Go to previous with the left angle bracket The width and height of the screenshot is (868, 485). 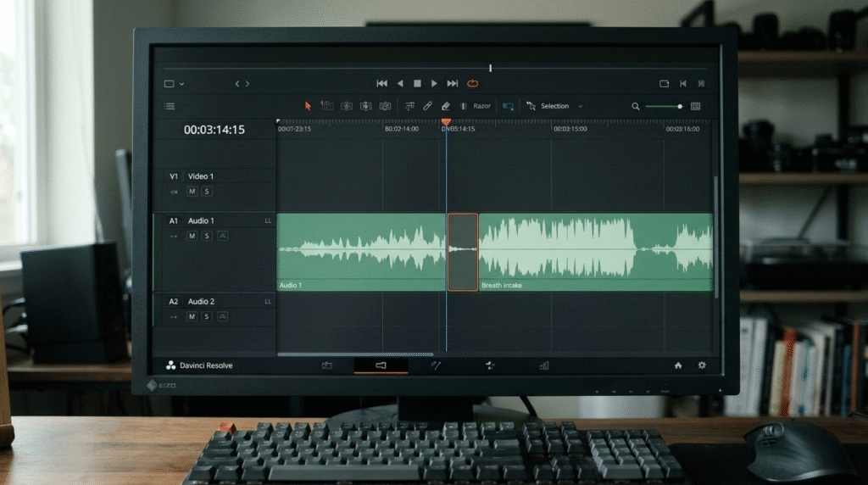click(237, 84)
